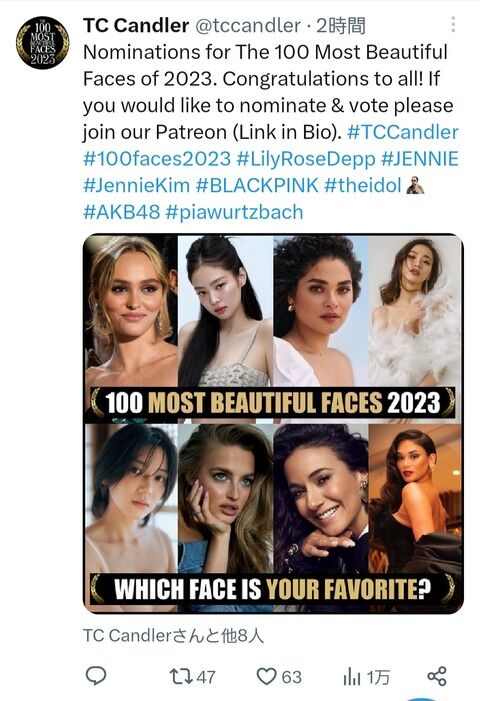The width and height of the screenshot is (480, 701).
Task: Open view analytics bar chart icon
Action: click(351, 676)
